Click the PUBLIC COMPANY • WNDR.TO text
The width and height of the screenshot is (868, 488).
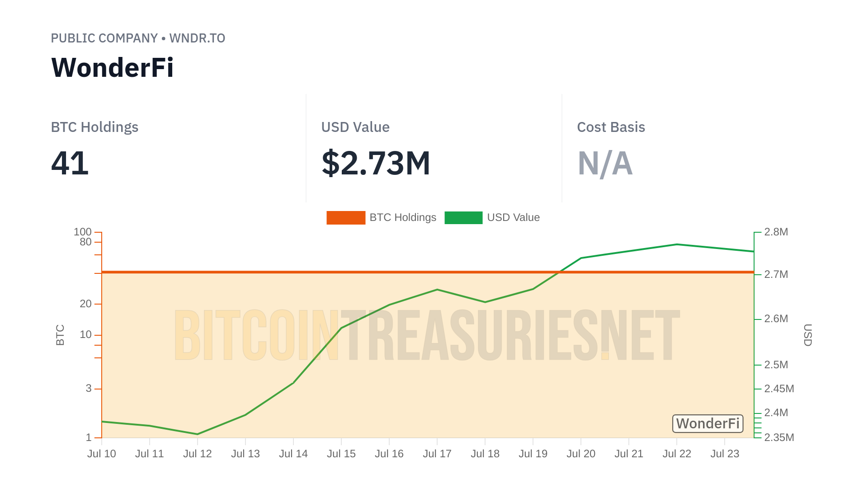coord(138,38)
